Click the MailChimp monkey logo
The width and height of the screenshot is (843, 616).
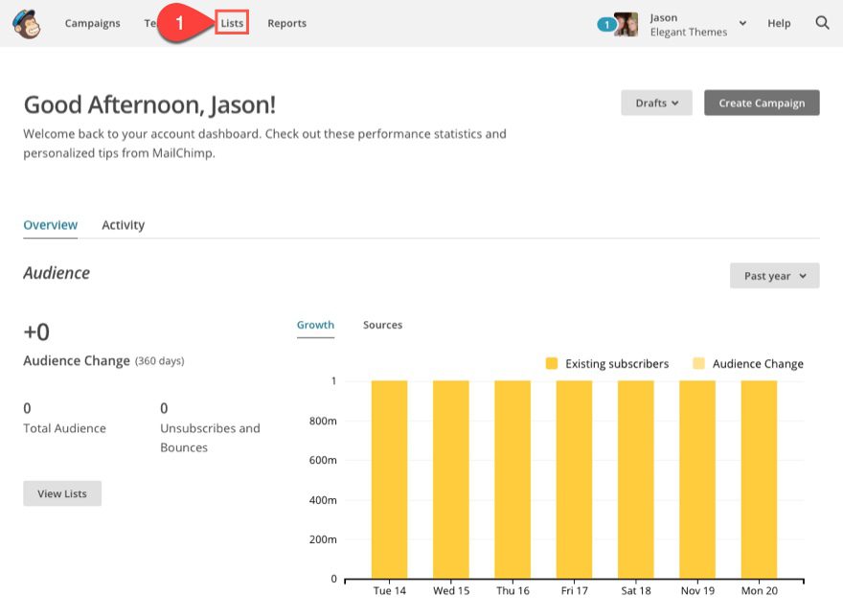tap(27, 24)
